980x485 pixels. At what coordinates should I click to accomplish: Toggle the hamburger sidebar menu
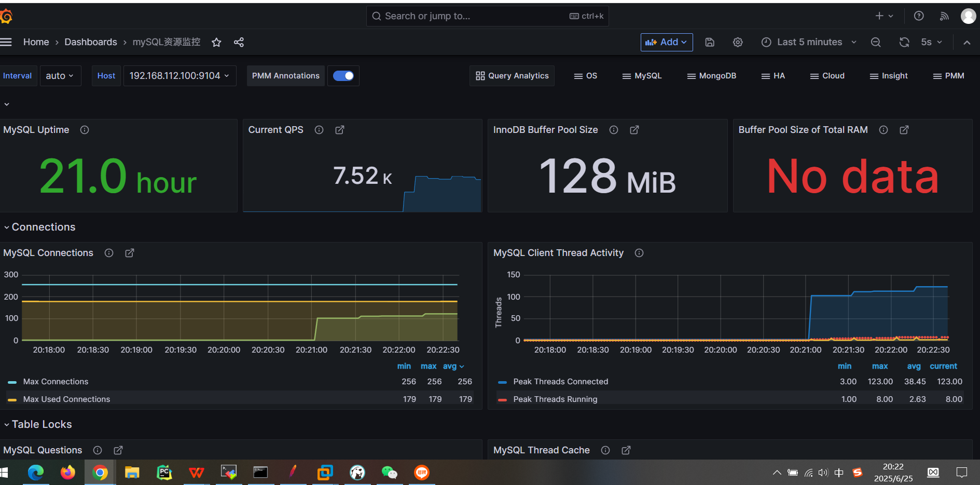click(x=6, y=42)
